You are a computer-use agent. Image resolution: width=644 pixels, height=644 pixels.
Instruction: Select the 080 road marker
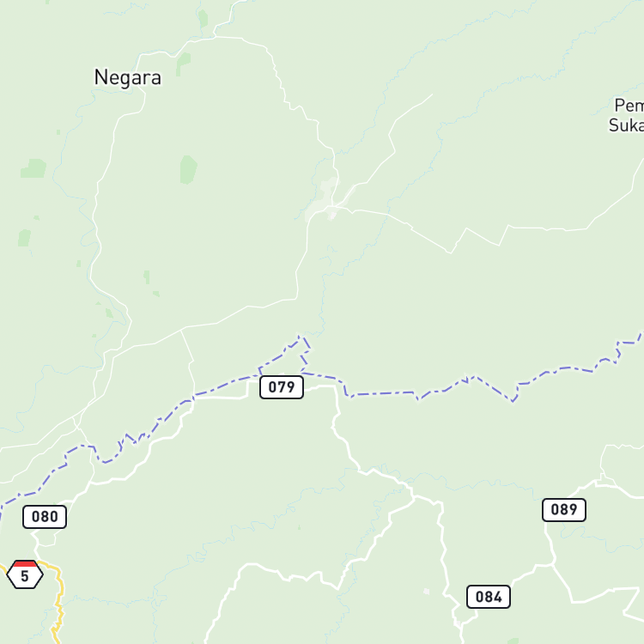click(45, 517)
